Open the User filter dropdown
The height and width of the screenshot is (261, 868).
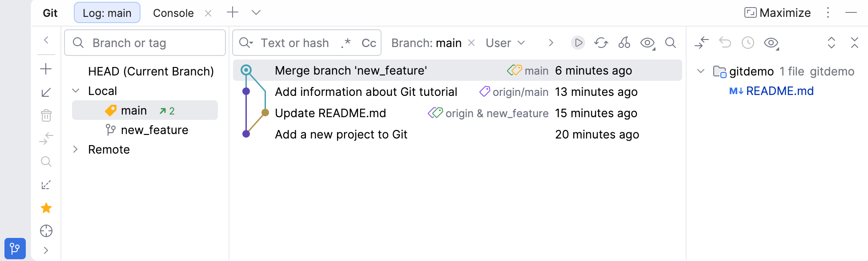(504, 43)
